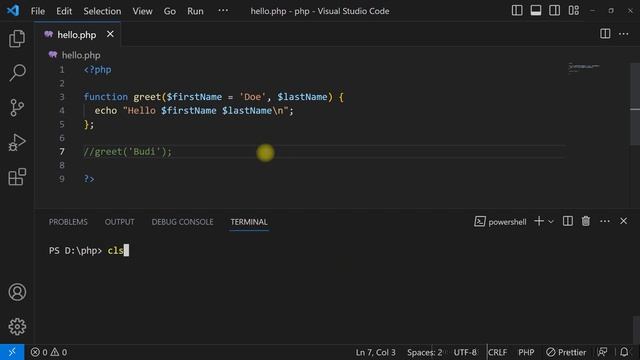Open the File menu
This screenshot has height=360, width=640.
pos(38,11)
